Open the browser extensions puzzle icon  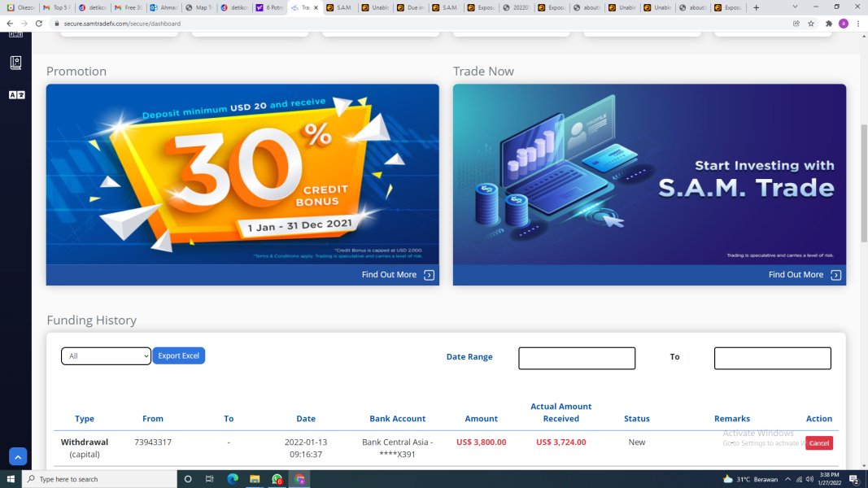click(x=829, y=24)
